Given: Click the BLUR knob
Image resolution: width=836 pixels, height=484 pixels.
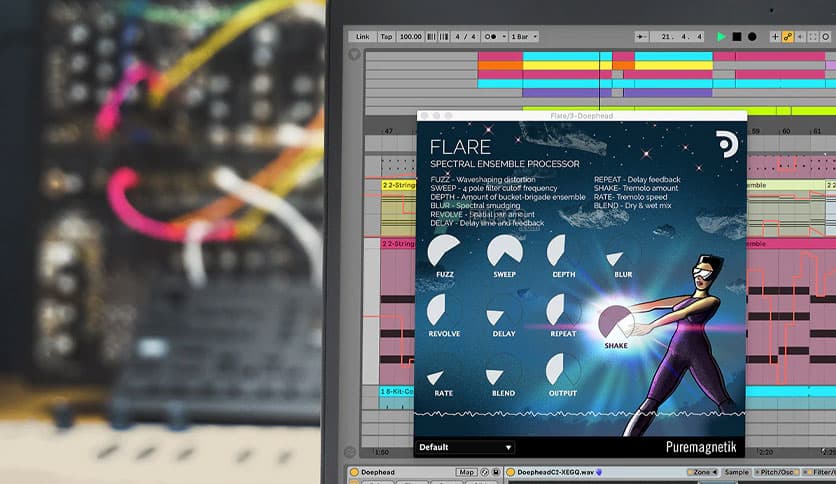Looking at the screenshot, I should click(622, 252).
